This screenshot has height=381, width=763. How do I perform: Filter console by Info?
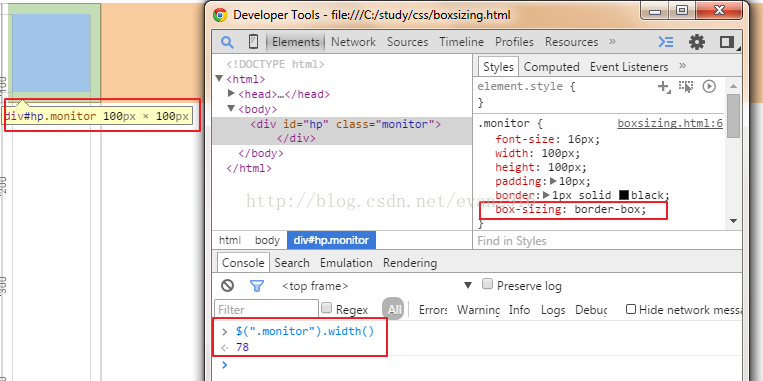click(x=519, y=309)
